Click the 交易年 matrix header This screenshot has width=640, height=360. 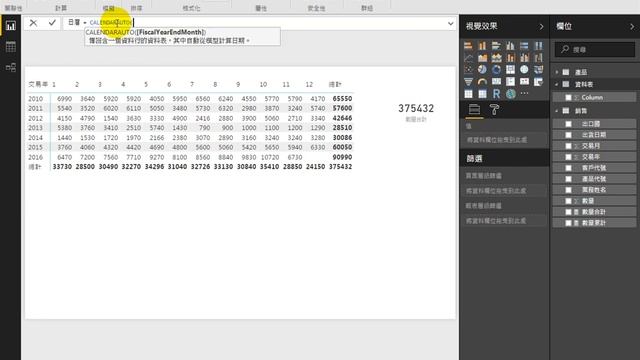click(38, 84)
